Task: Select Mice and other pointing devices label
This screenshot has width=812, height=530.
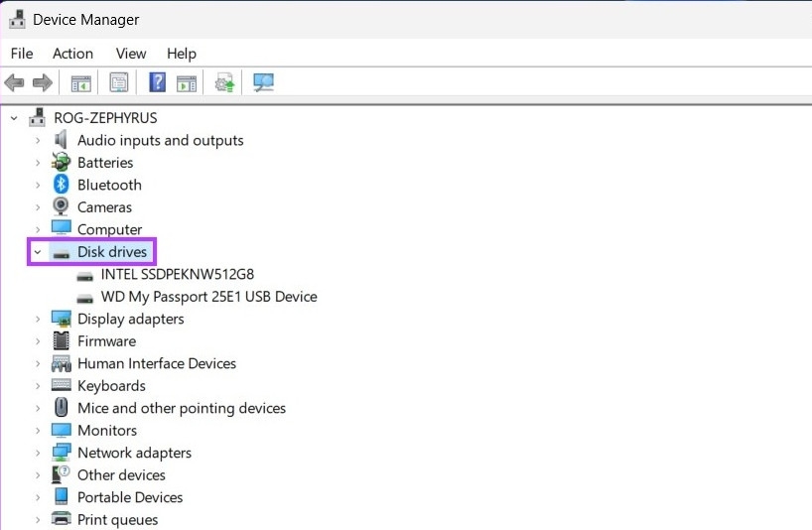Action: coord(182,408)
